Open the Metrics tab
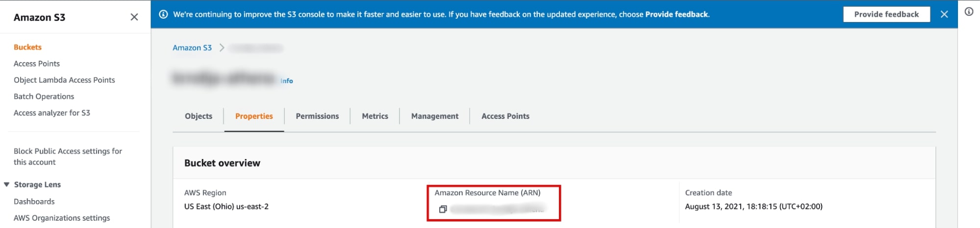The image size is (980, 228). click(375, 116)
